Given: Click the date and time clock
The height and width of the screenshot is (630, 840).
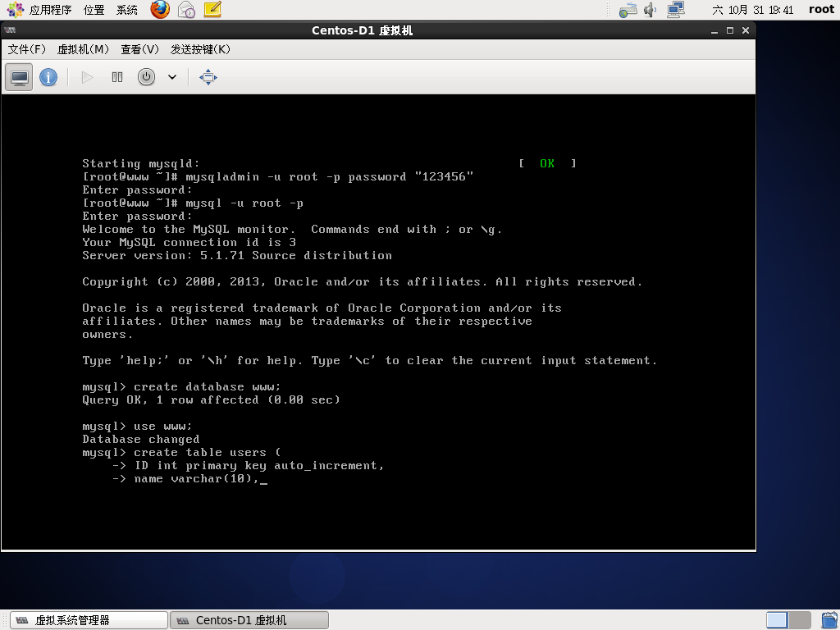Looking at the screenshot, I should [x=753, y=10].
